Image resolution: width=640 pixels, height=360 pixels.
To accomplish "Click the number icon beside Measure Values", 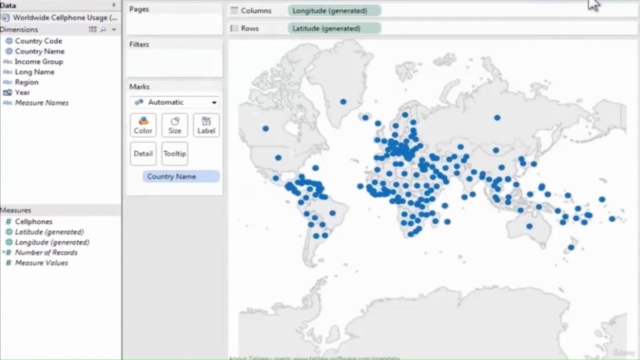I will pyautogui.click(x=8, y=263).
